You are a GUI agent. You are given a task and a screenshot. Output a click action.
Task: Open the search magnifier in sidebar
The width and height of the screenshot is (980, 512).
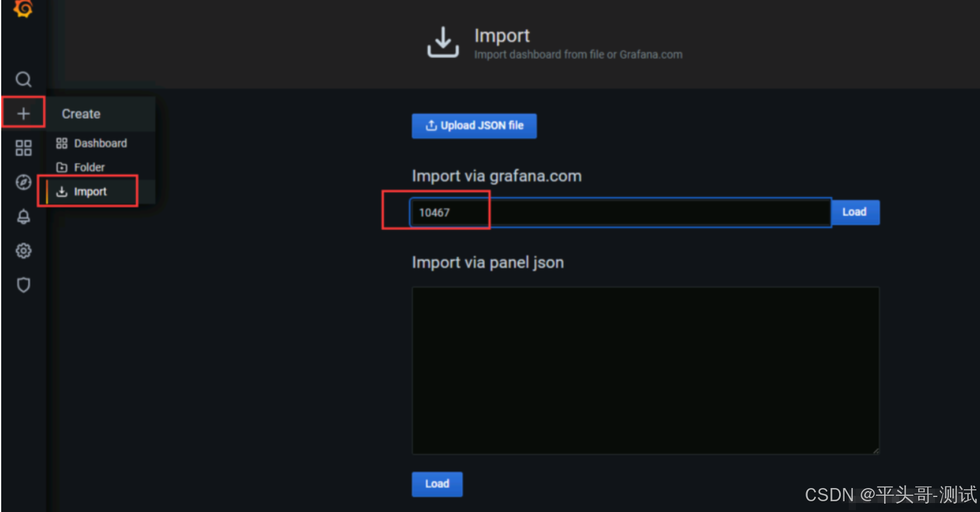23,79
